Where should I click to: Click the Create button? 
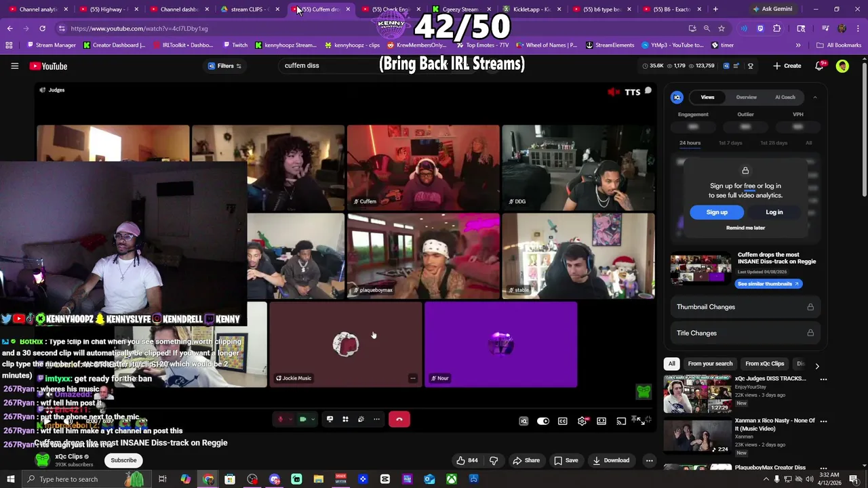point(787,66)
